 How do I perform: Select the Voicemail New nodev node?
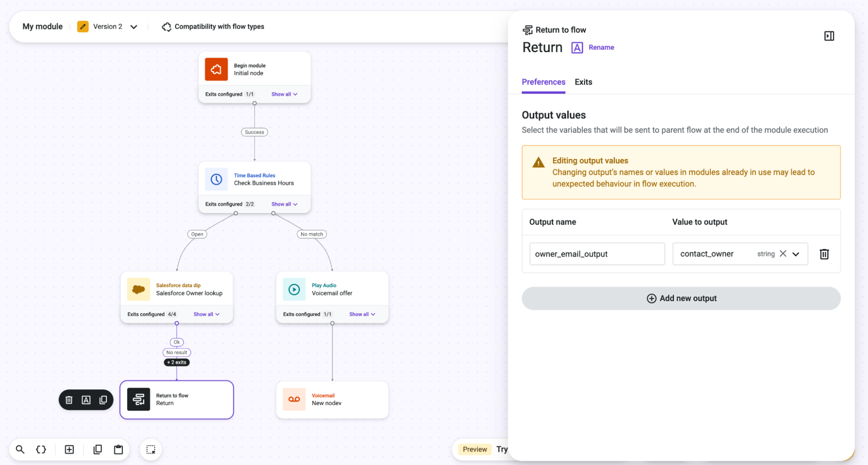(x=332, y=400)
